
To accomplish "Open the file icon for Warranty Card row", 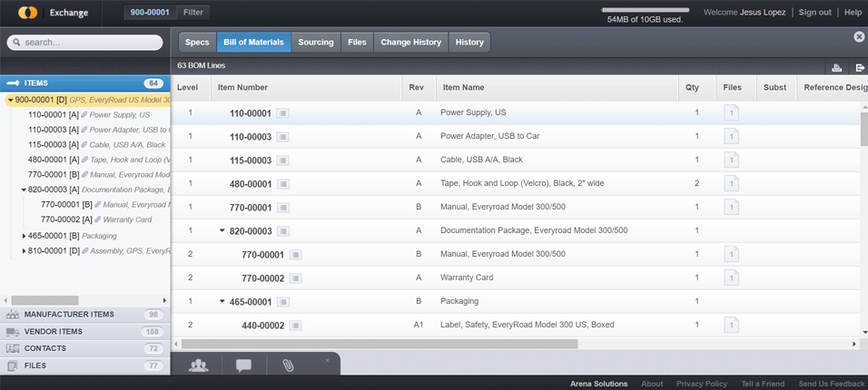I will pyautogui.click(x=731, y=278).
